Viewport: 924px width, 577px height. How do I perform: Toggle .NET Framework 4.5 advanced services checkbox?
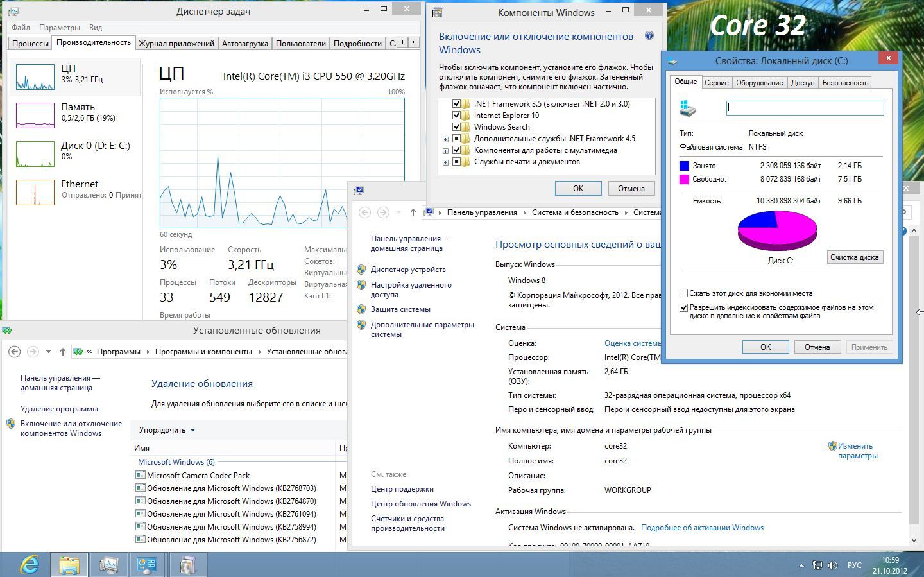click(x=457, y=139)
